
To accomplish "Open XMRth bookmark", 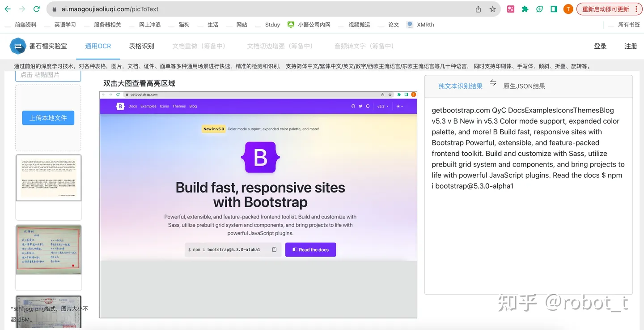I will click(420, 25).
